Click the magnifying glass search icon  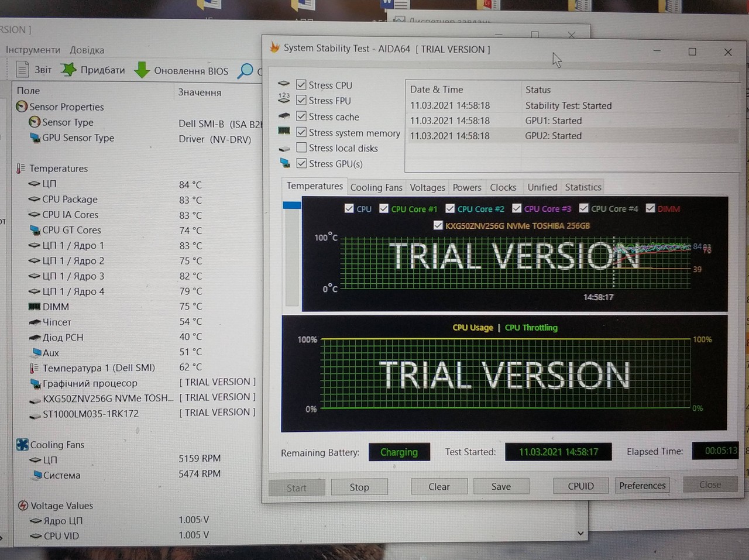[246, 71]
